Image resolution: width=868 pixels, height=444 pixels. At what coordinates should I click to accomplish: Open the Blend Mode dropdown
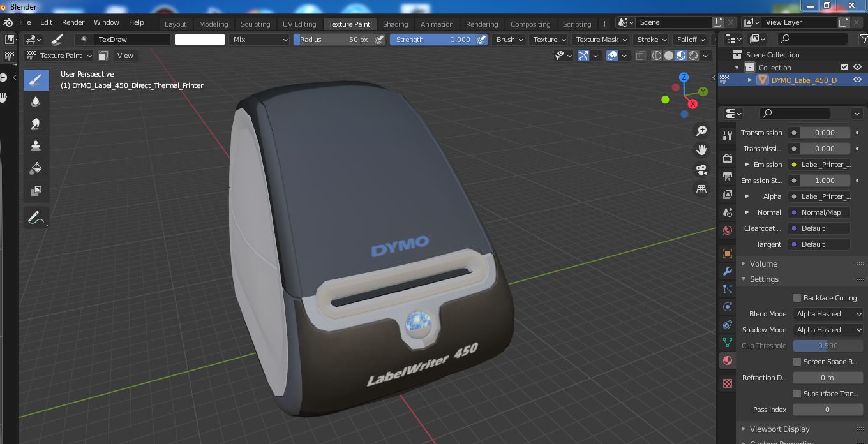[828, 314]
